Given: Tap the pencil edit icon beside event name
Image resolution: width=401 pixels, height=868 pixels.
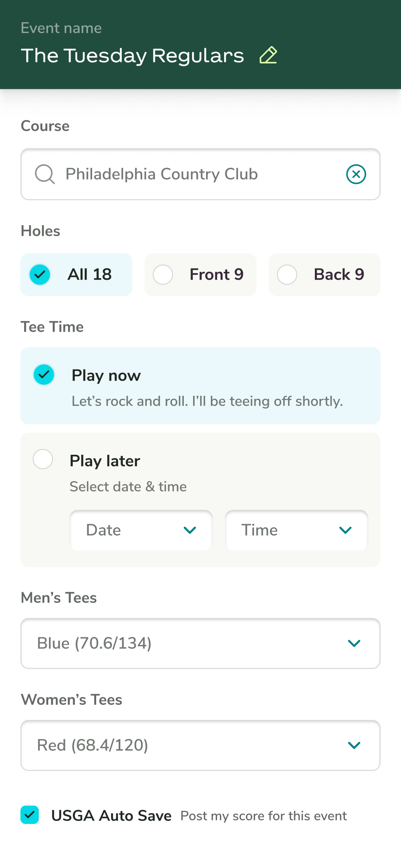Looking at the screenshot, I should 268,55.
